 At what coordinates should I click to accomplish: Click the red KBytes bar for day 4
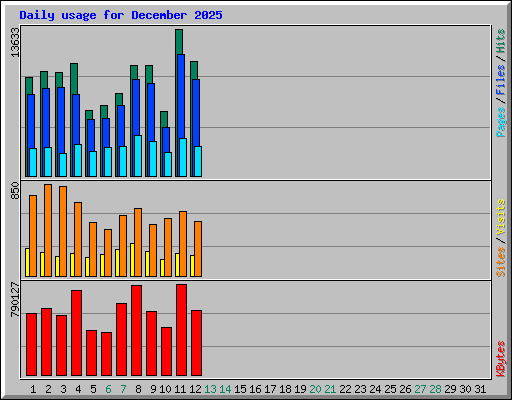click(x=76, y=333)
